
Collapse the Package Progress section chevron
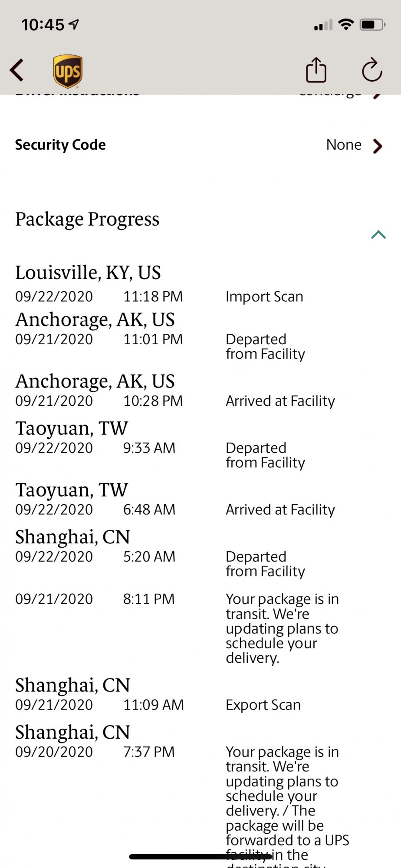tap(378, 235)
